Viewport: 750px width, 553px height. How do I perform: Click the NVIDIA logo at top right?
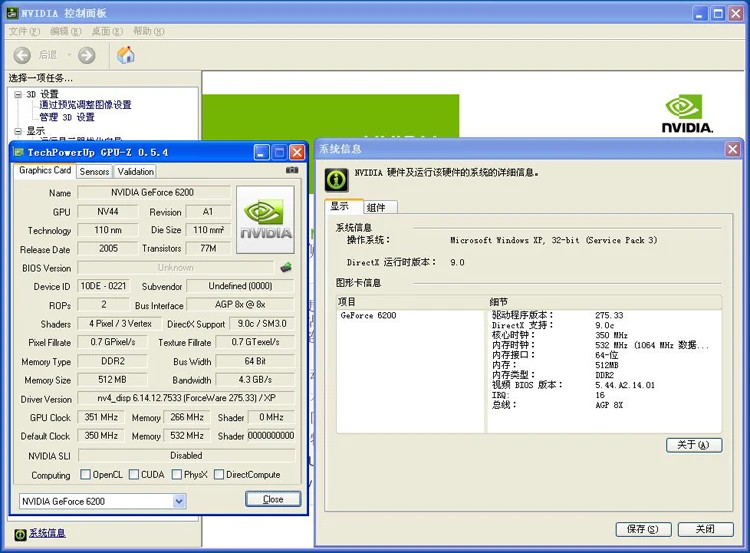[x=687, y=114]
